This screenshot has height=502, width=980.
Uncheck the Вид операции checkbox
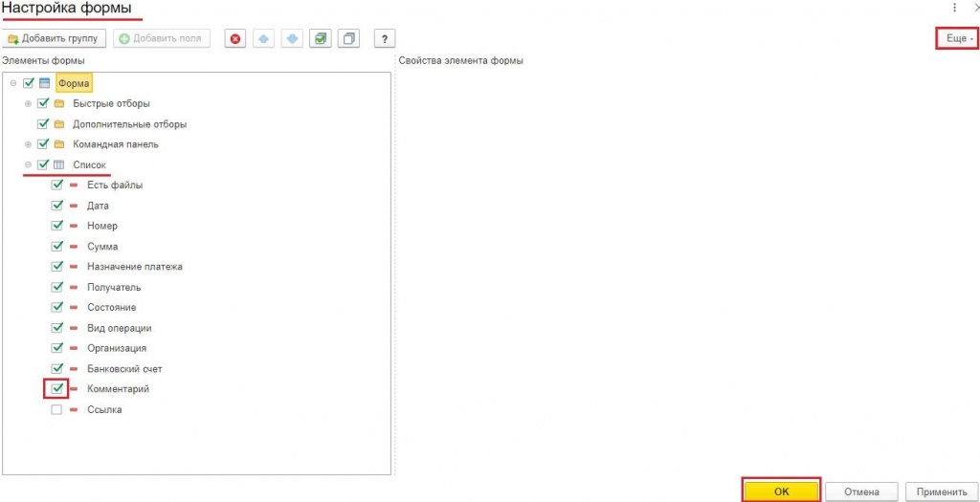[57, 328]
